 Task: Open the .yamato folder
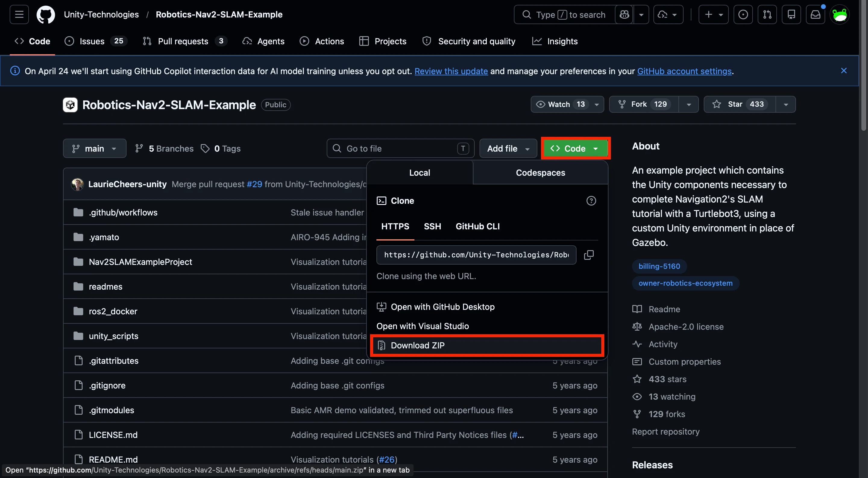coord(104,237)
